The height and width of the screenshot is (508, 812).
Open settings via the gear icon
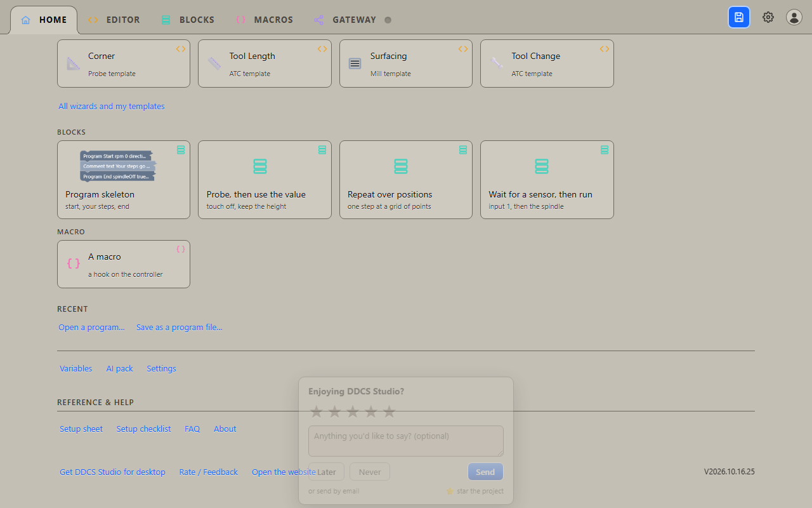coord(768,17)
